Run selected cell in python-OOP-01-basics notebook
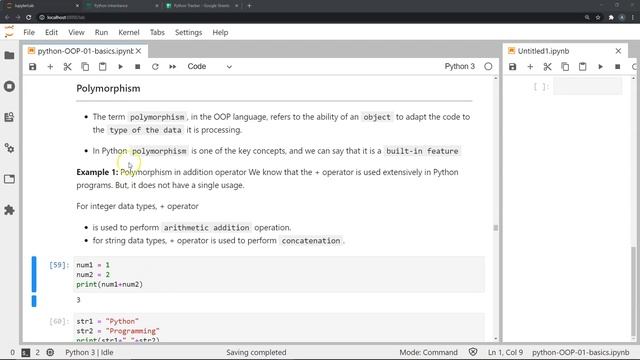 (120, 67)
